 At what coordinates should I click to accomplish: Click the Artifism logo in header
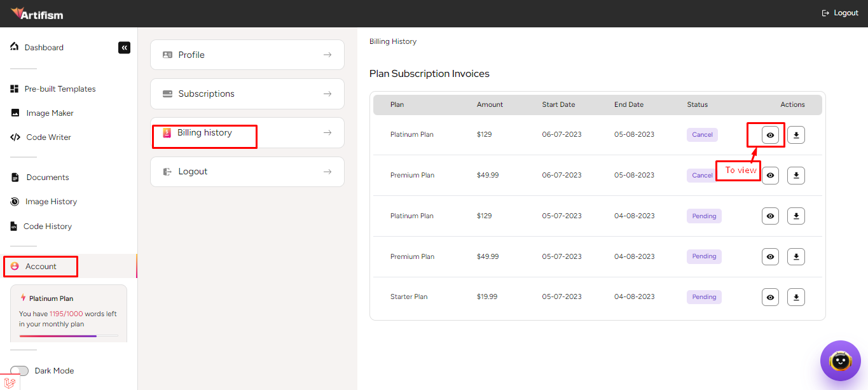click(x=37, y=13)
